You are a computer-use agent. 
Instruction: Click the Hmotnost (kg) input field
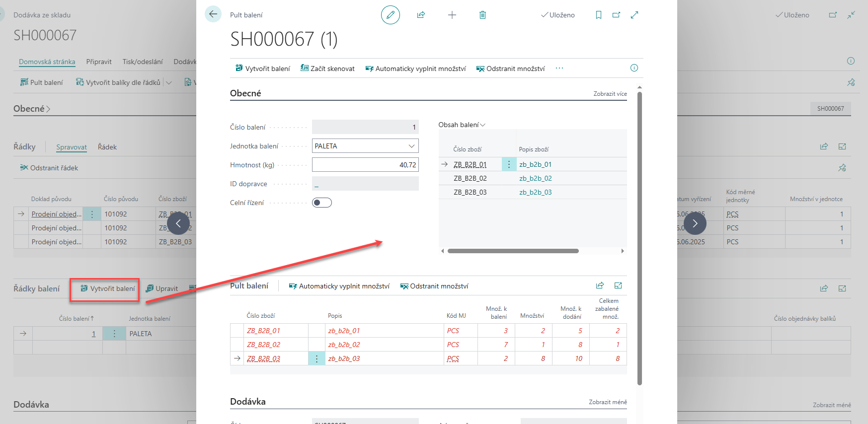coord(365,165)
